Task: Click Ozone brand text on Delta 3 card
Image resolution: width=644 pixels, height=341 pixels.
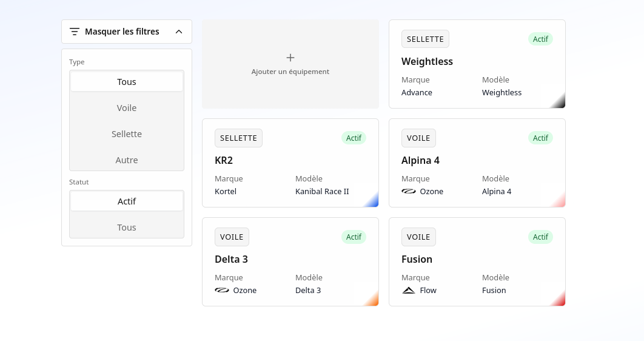Action: tap(245, 291)
